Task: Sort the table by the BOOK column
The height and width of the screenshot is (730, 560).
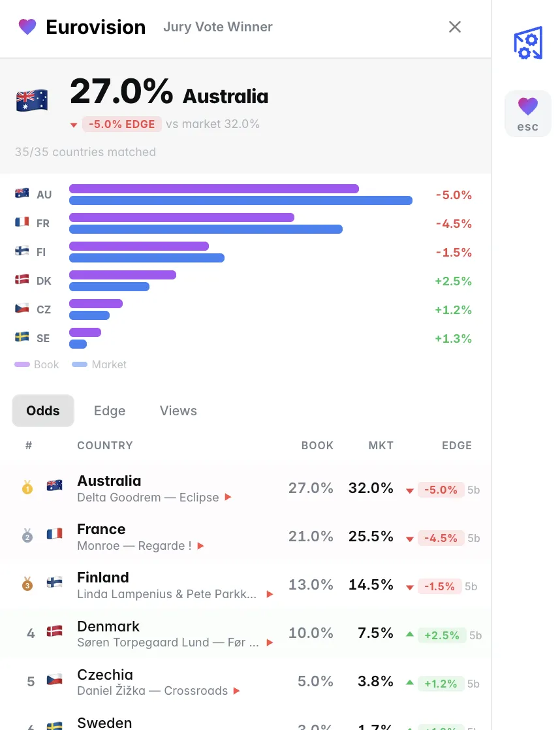Action: point(318,445)
